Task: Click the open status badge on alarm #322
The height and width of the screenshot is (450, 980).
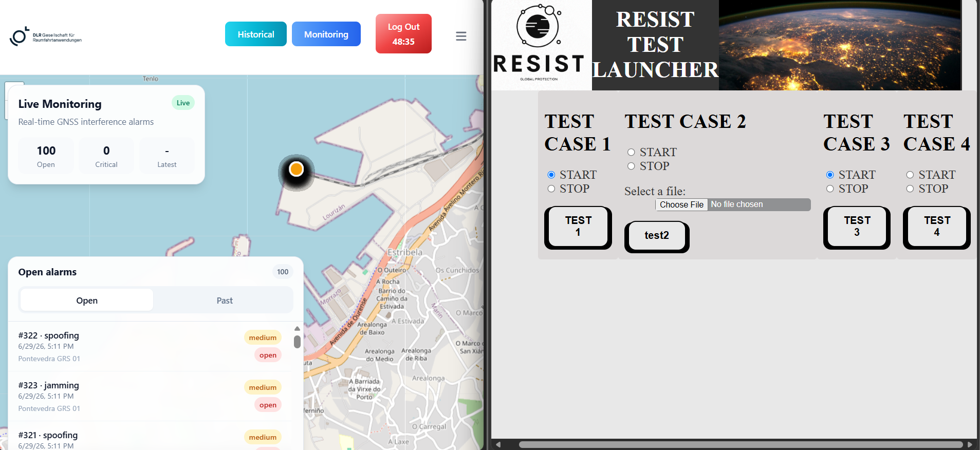Action: [268, 355]
